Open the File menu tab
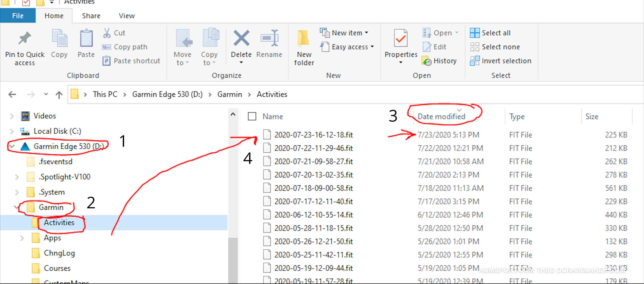 point(18,16)
